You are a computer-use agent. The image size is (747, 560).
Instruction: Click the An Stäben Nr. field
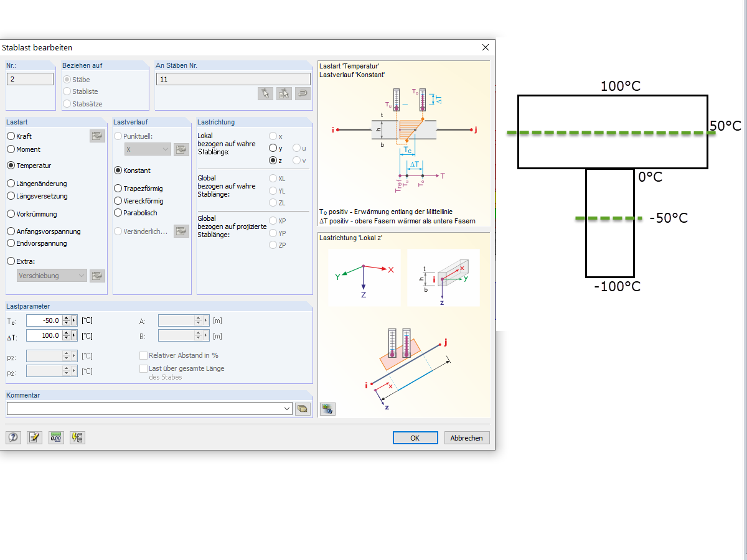pos(233,79)
